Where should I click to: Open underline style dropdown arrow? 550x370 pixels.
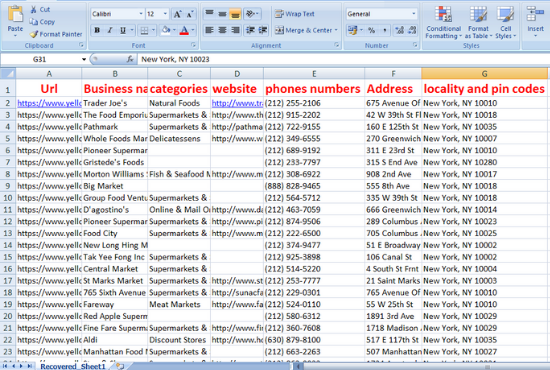[x=132, y=31]
